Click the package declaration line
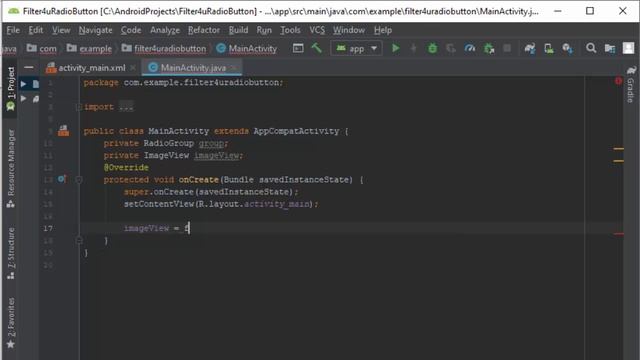Screen dimensions: 640x360 (183, 82)
